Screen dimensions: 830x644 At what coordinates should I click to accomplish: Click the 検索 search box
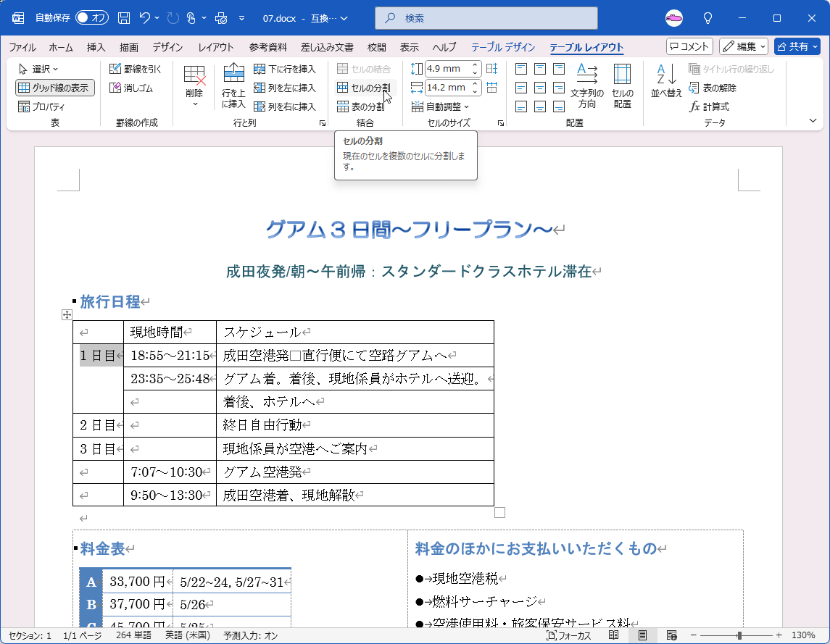[486, 17]
